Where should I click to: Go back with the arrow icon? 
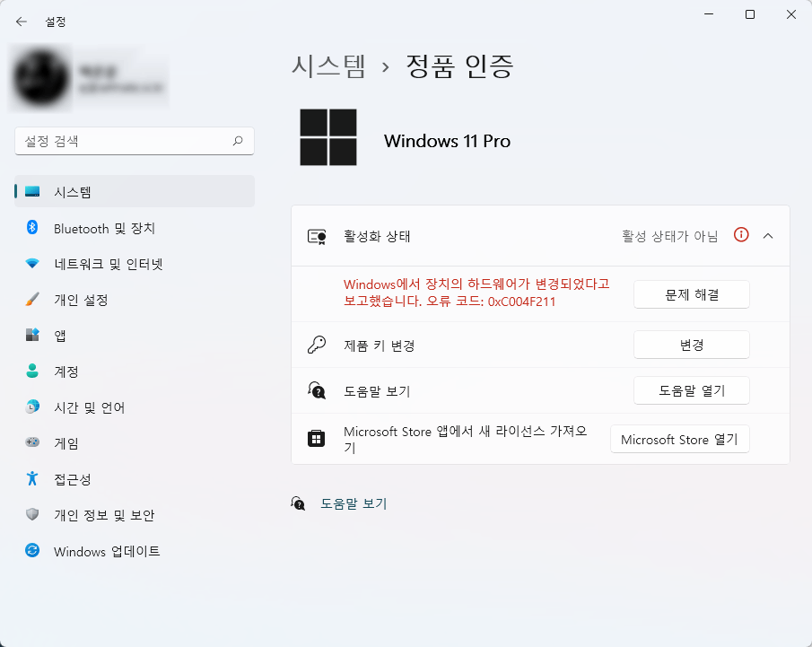click(22, 22)
